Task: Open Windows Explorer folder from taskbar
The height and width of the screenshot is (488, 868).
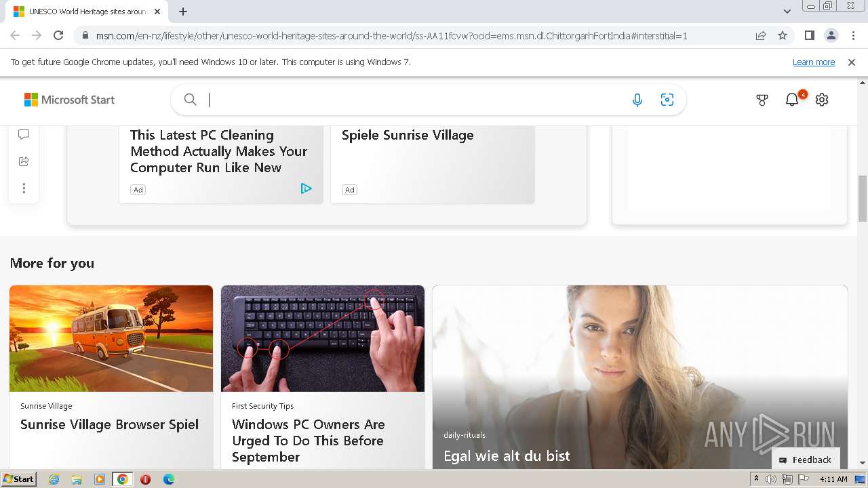Action: point(77,479)
